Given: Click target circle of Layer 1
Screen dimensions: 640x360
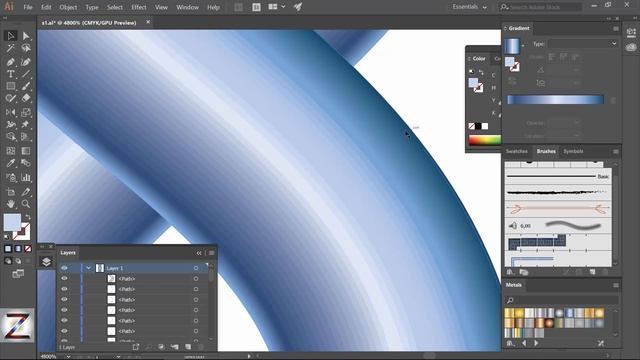Looking at the screenshot, I should pyautogui.click(x=196, y=268).
